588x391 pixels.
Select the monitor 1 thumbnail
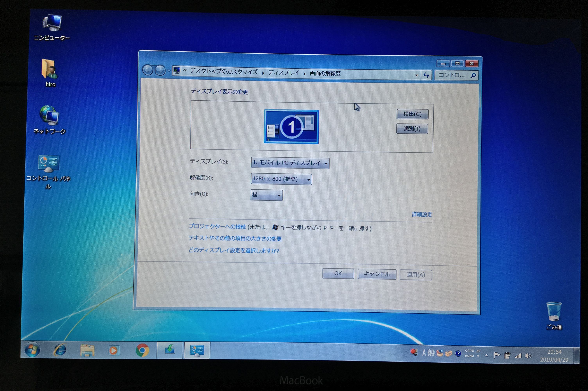[x=291, y=127]
